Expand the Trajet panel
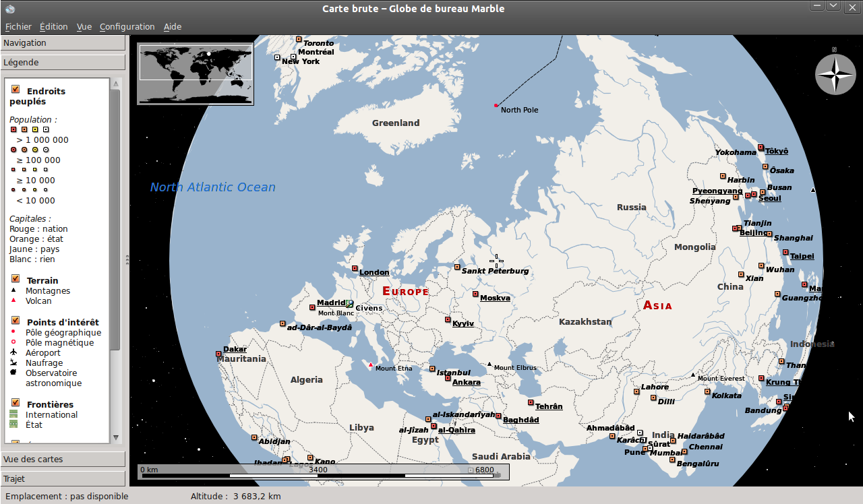Image resolution: width=863 pixels, height=504 pixels. tap(63, 479)
